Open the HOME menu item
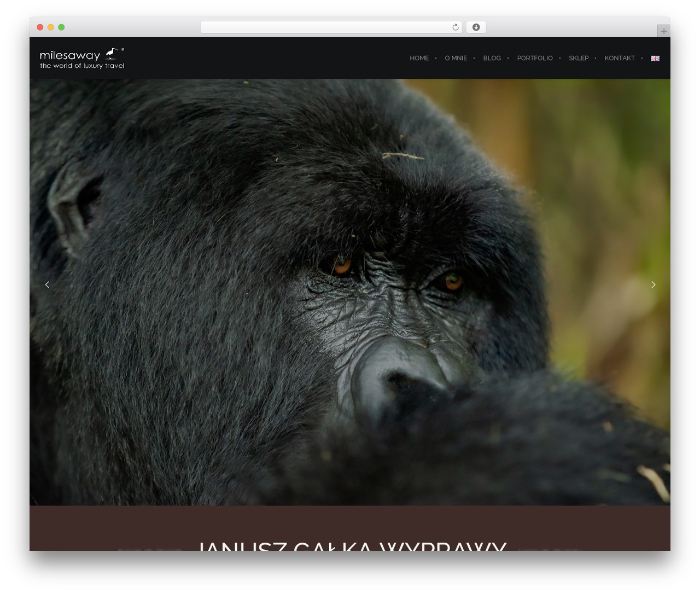The image size is (700, 593). click(x=419, y=58)
